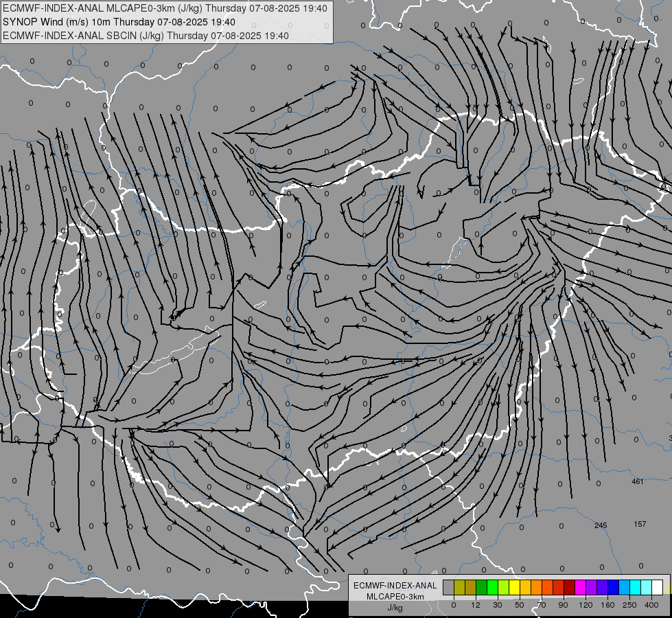Click the legend tick label 250
Image resolution: width=672 pixels, height=618 pixels.
point(629,605)
